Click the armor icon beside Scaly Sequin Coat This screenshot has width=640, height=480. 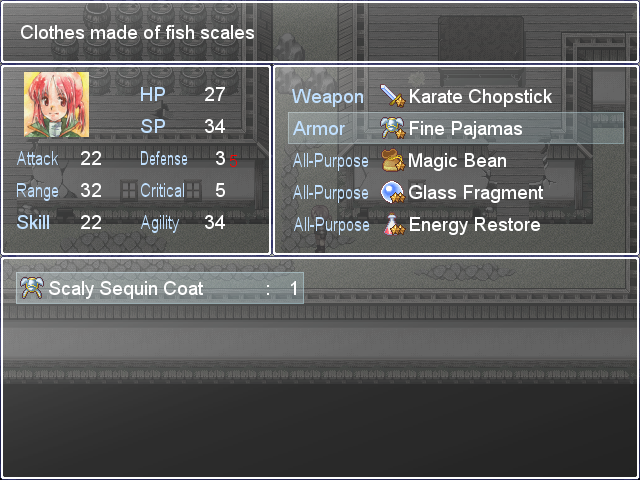point(32,288)
